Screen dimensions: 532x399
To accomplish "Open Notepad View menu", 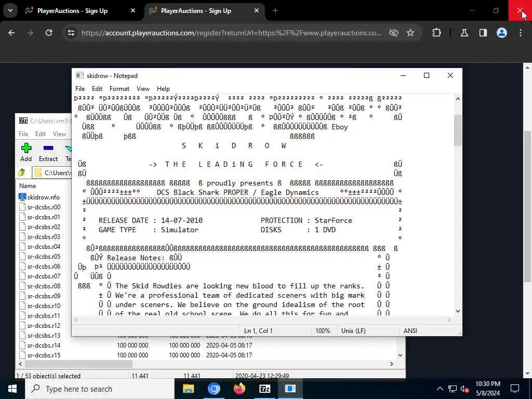I will (x=143, y=88).
